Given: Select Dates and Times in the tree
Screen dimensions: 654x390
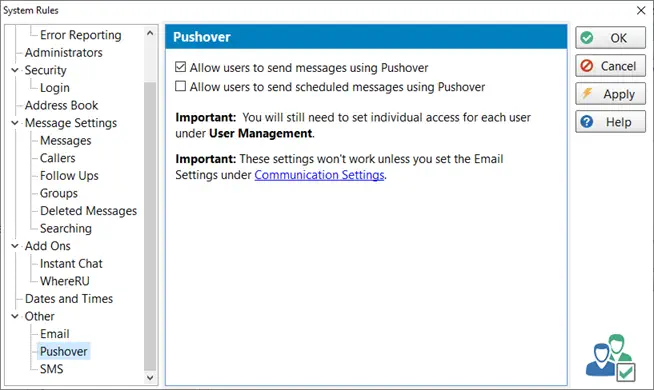Looking at the screenshot, I should tap(69, 299).
